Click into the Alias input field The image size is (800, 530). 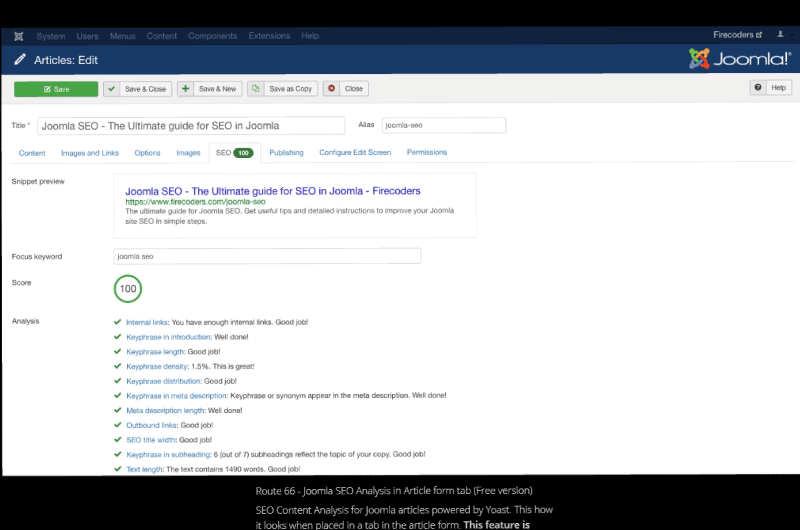pyautogui.click(x=444, y=125)
